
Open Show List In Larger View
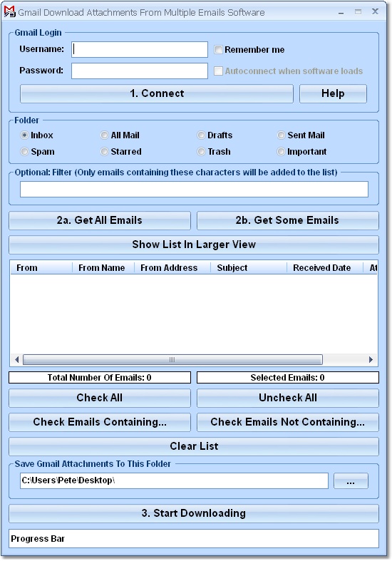(194, 245)
